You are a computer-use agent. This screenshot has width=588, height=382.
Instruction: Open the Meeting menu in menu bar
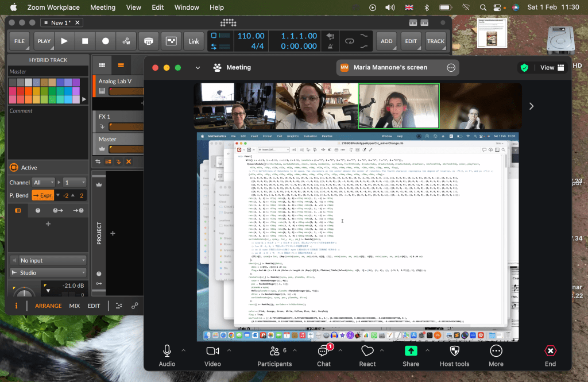click(103, 7)
